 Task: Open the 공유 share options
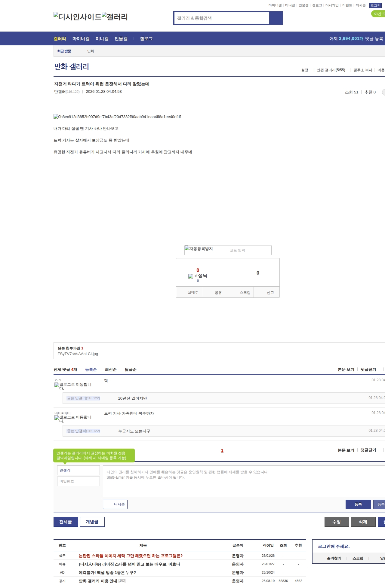point(215,293)
